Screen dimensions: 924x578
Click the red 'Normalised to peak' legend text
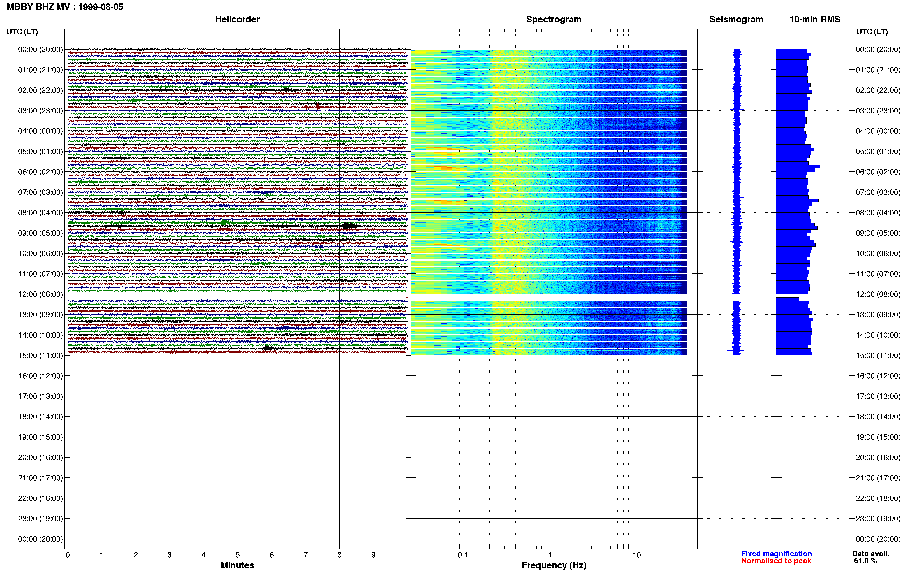click(x=776, y=561)
